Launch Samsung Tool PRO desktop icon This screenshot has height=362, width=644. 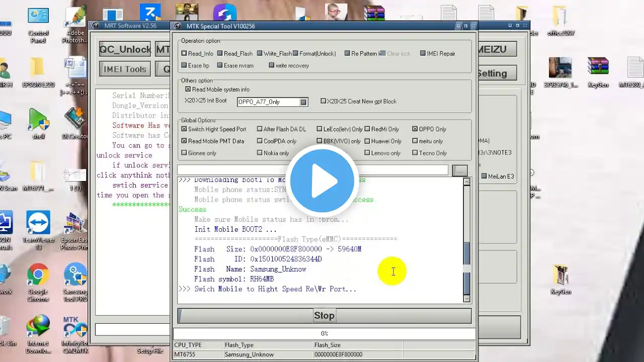(x=75, y=276)
